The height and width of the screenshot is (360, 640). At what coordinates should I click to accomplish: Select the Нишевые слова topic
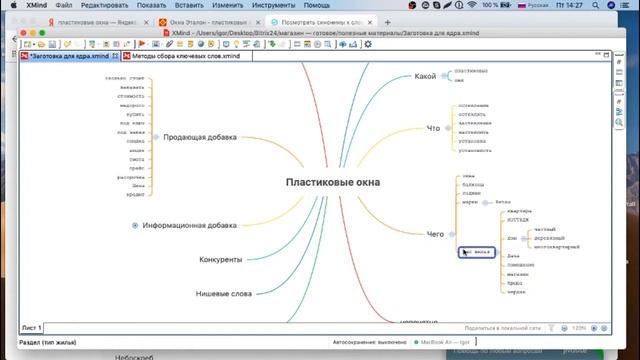(224, 294)
